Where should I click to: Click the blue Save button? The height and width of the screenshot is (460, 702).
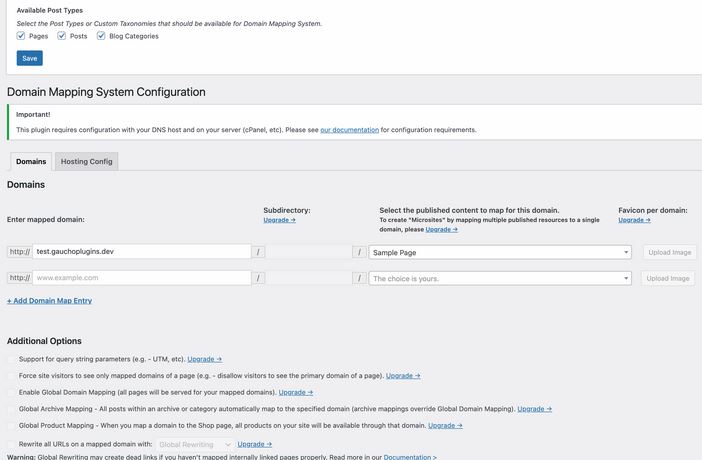[x=30, y=58]
